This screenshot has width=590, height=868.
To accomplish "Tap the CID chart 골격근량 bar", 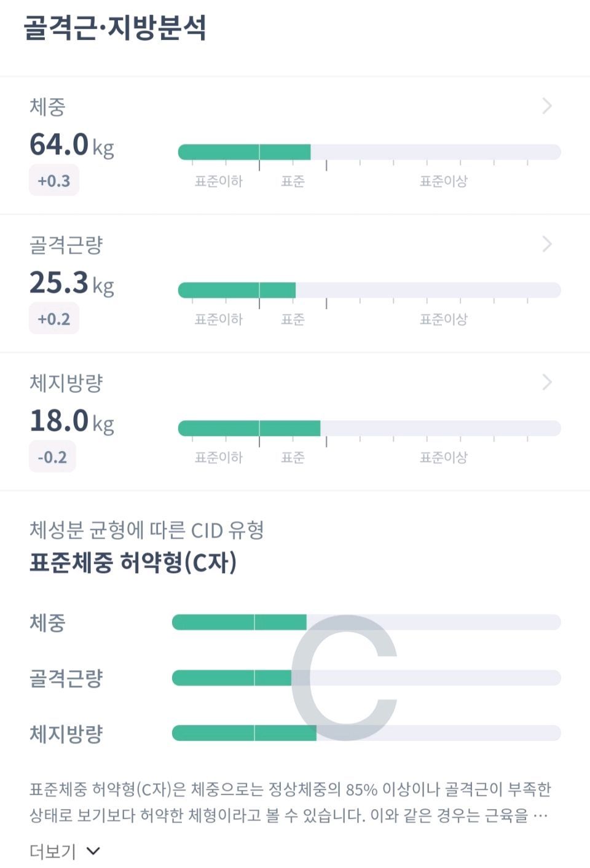I will 366,678.
